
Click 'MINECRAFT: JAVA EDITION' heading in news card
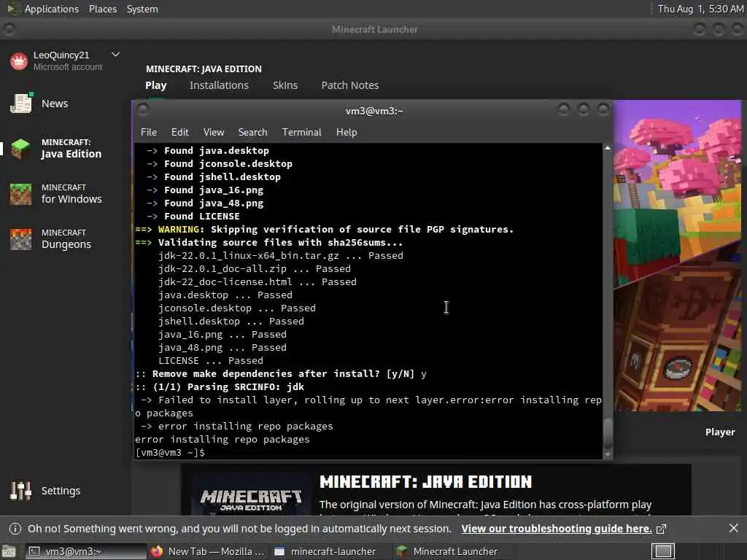(x=425, y=481)
